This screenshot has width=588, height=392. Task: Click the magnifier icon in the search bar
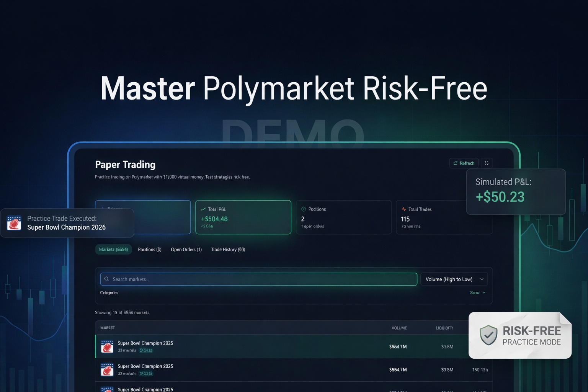pyautogui.click(x=106, y=279)
